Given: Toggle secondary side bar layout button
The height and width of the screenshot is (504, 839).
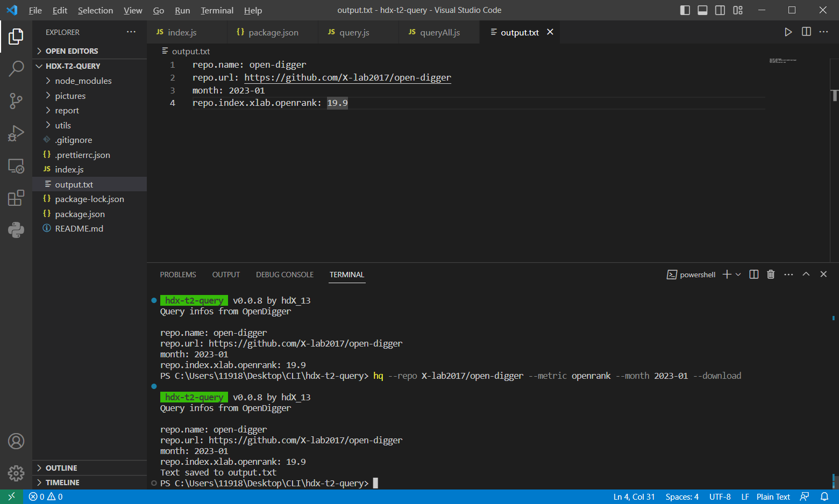Looking at the screenshot, I should [x=720, y=10].
